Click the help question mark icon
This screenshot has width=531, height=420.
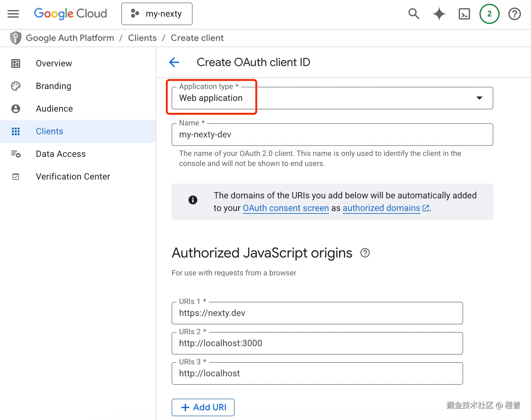click(514, 14)
